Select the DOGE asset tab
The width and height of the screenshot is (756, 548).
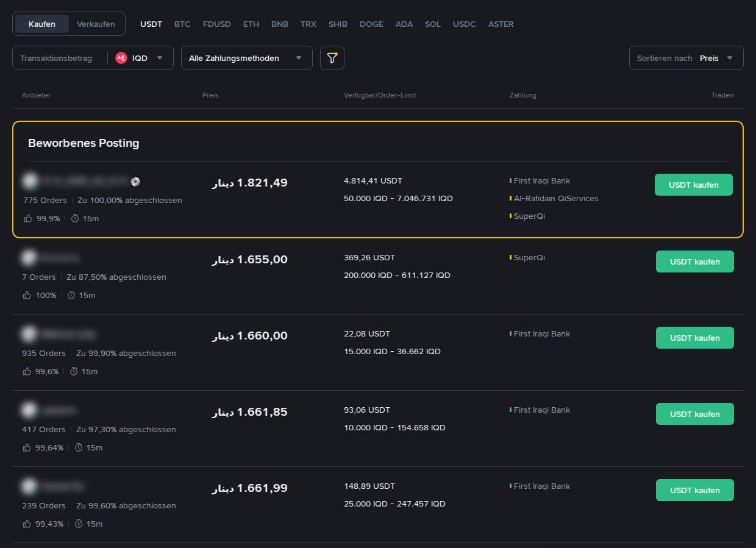coord(372,24)
